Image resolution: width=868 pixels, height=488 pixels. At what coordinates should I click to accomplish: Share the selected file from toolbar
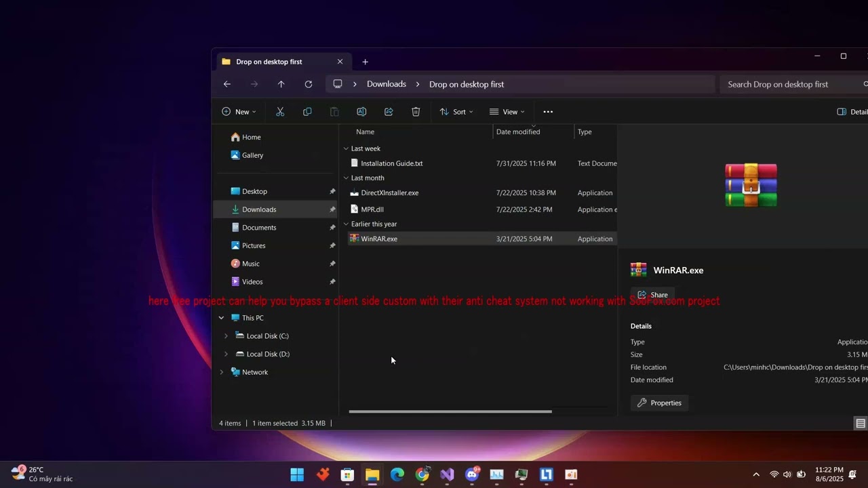[x=389, y=112]
